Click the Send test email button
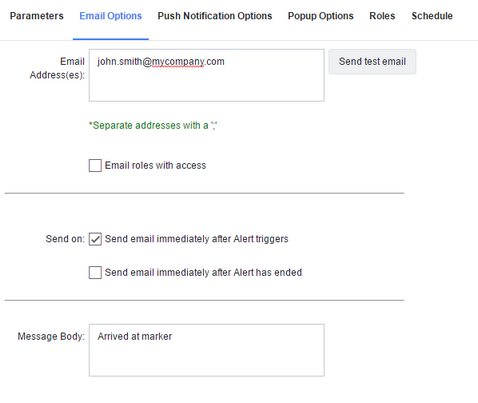The height and width of the screenshot is (403, 478). tap(372, 62)
